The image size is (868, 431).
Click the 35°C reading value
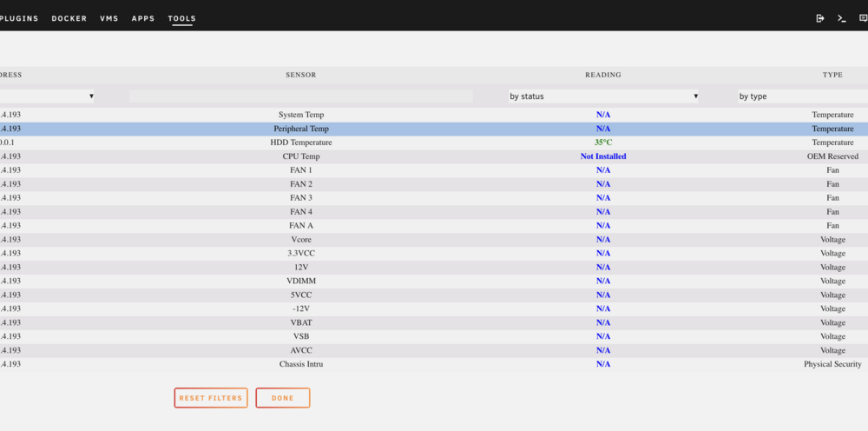coord(603,143)
